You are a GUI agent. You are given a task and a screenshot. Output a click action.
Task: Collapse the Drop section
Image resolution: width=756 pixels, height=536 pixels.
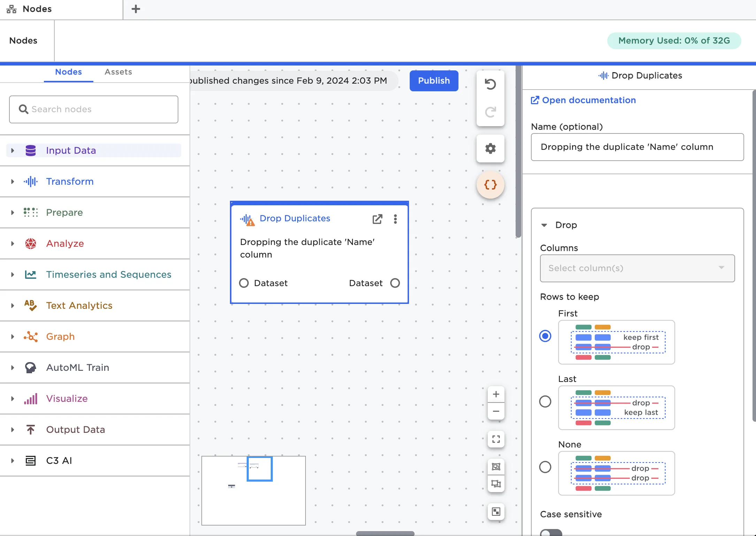pyautogui.click(x=544, y=225)
